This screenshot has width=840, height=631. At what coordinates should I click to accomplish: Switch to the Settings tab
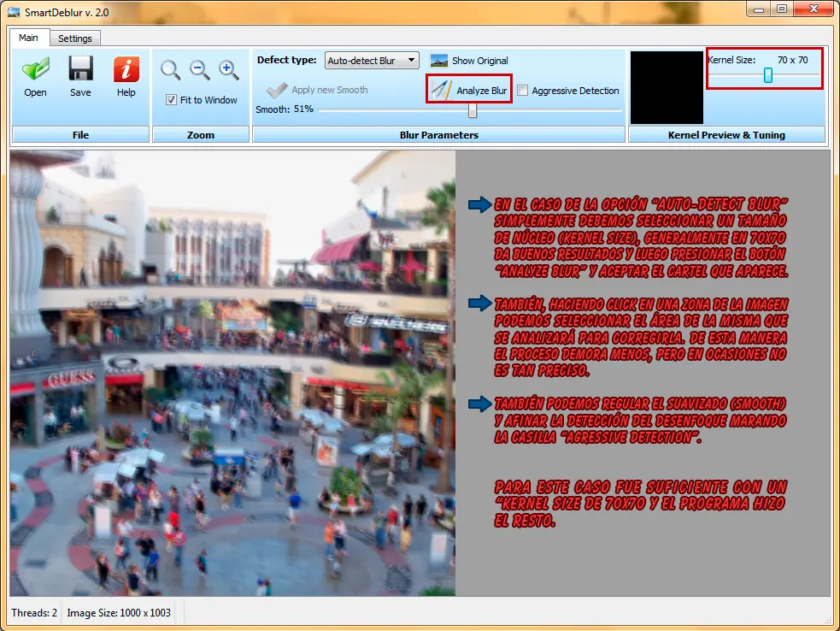coord(75,38)
